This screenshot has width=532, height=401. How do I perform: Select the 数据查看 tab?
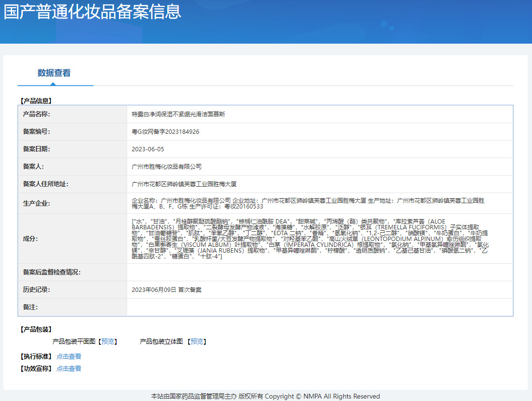point(54,73)
